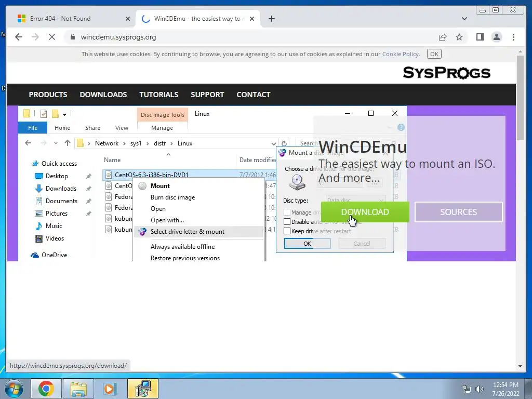Click Cancel in the banner's Mount dialog
This screenshot has height=399, width=532.
click(x=362, y=244)
